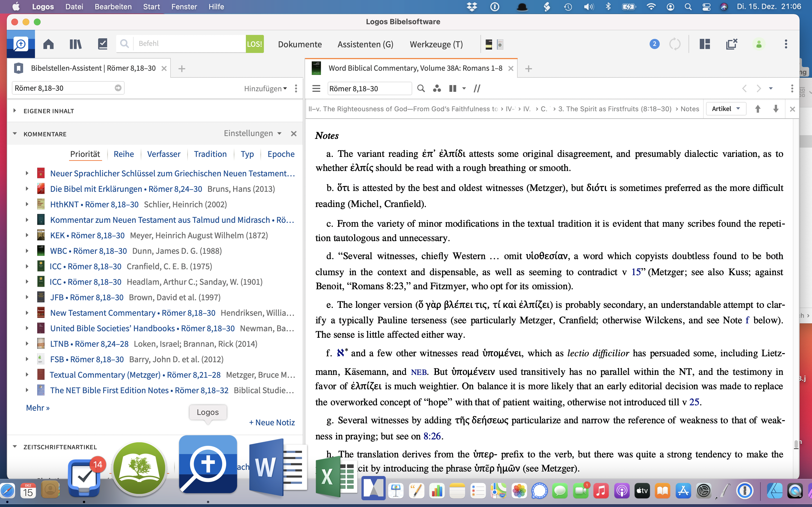Click the Mehr » link
The height and width of the screenshot is (507, 812).
[37, 408]
